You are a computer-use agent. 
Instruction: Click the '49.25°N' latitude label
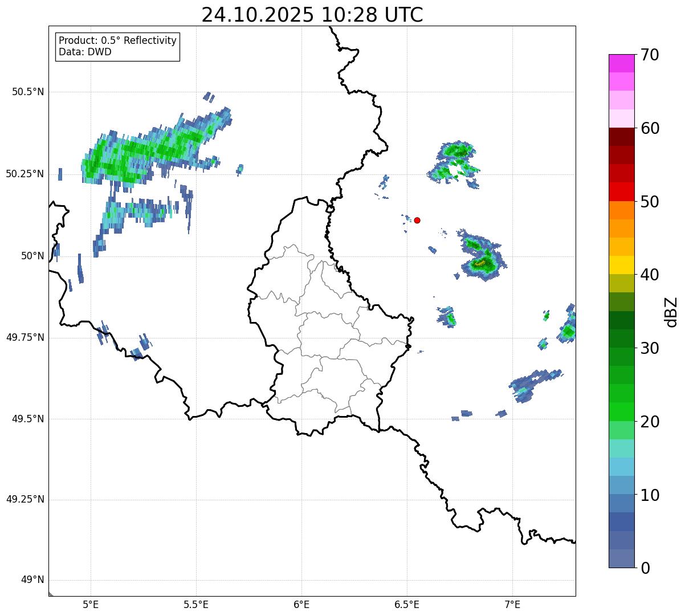pos(25,500)
